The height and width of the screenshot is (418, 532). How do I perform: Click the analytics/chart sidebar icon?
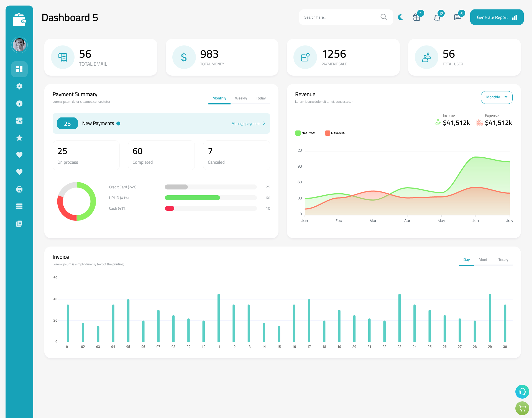coord(19,121)
